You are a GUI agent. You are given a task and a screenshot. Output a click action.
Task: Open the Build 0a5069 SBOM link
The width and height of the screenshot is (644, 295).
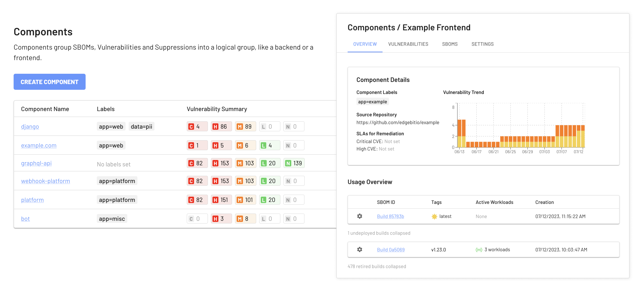tap(390, 250)
